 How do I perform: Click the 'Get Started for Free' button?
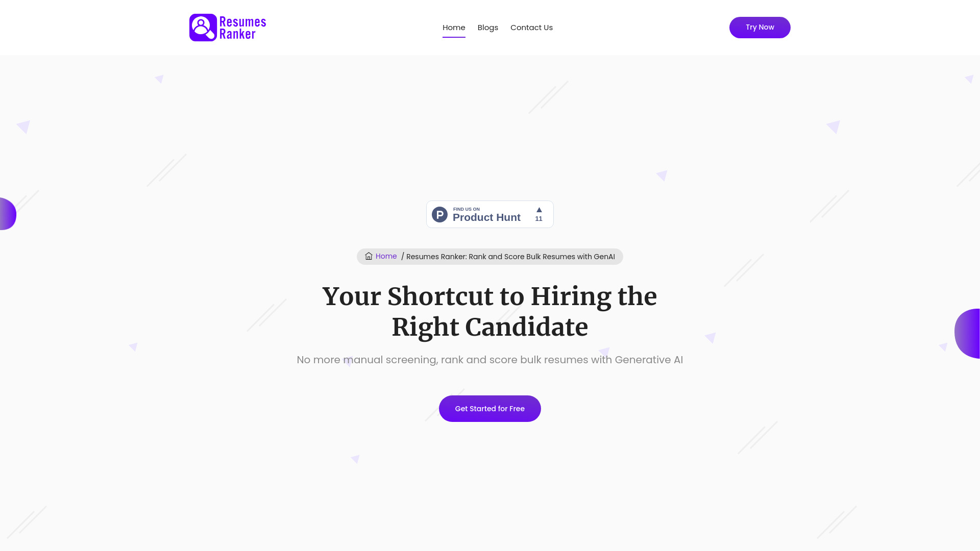[490, 408]
